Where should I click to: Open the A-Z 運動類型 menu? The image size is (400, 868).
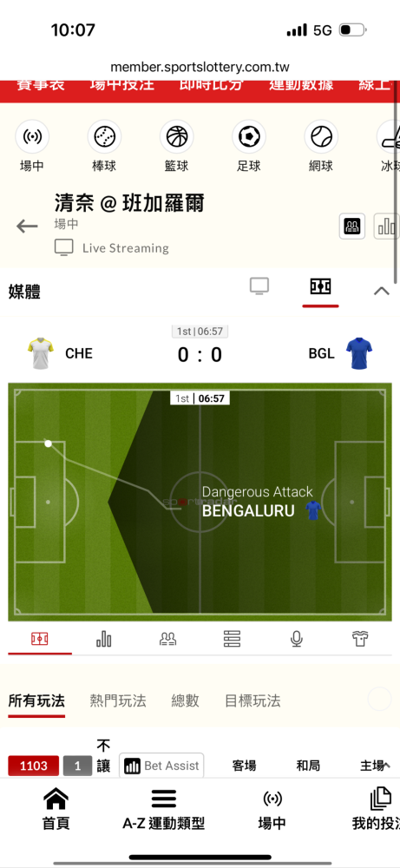tap(164, 810)
